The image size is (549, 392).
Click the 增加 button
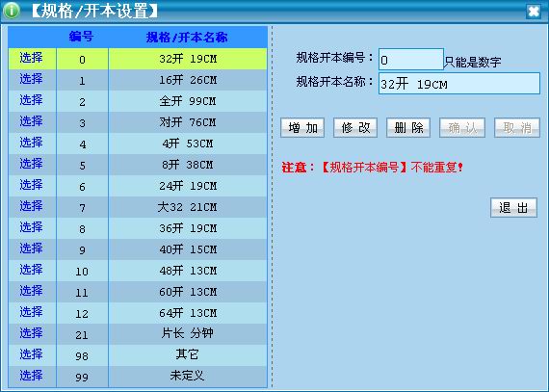coord(302,128)
